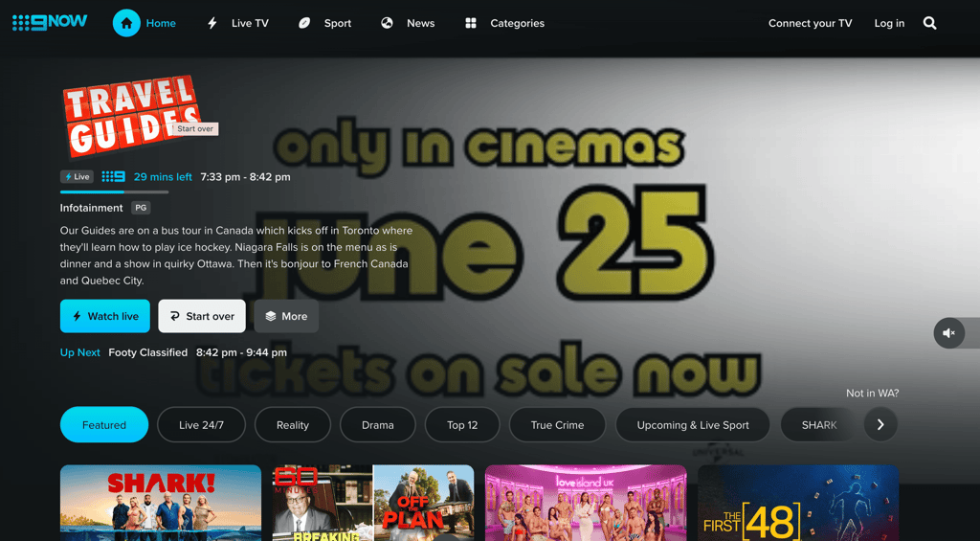980x541 pixels.
Task: Click the PG rating badge
Action: coord(141,208)
